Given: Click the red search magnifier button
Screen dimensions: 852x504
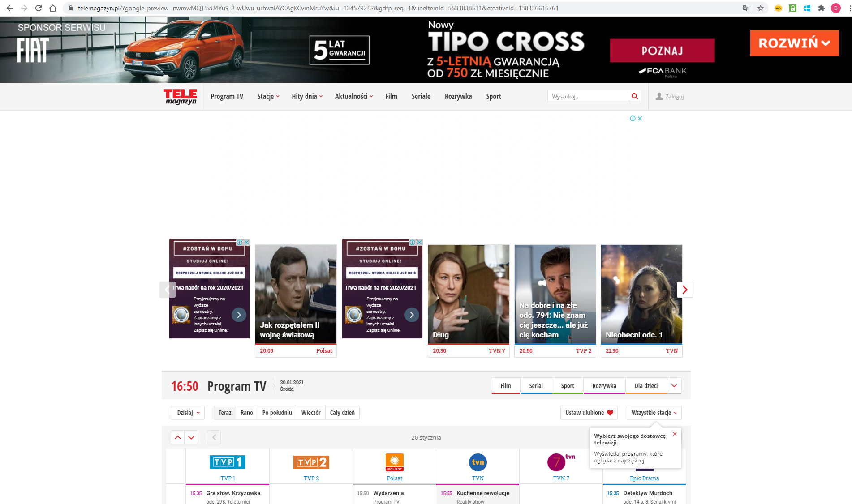Looking at the screenshot, I should point(635,96).
